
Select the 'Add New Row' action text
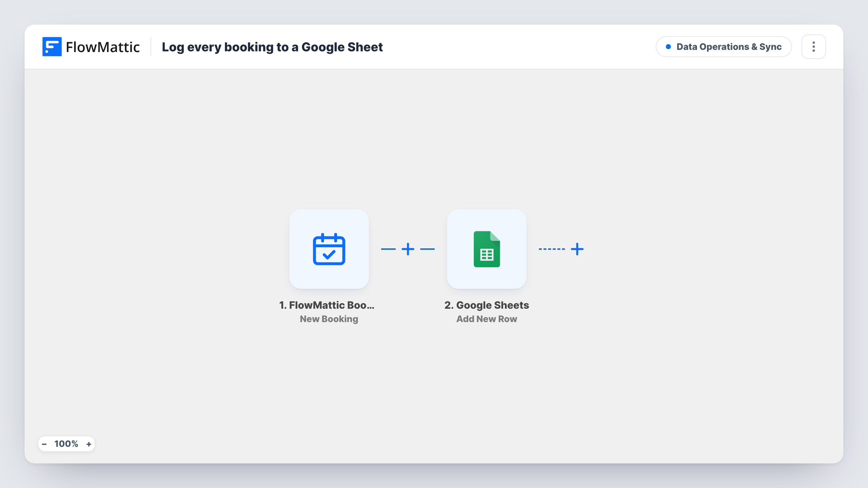(487, 319)
